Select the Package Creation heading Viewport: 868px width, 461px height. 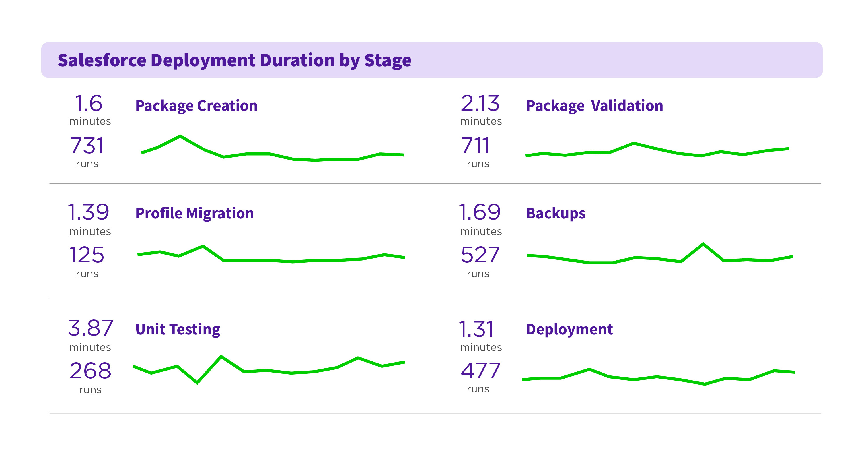196,106
